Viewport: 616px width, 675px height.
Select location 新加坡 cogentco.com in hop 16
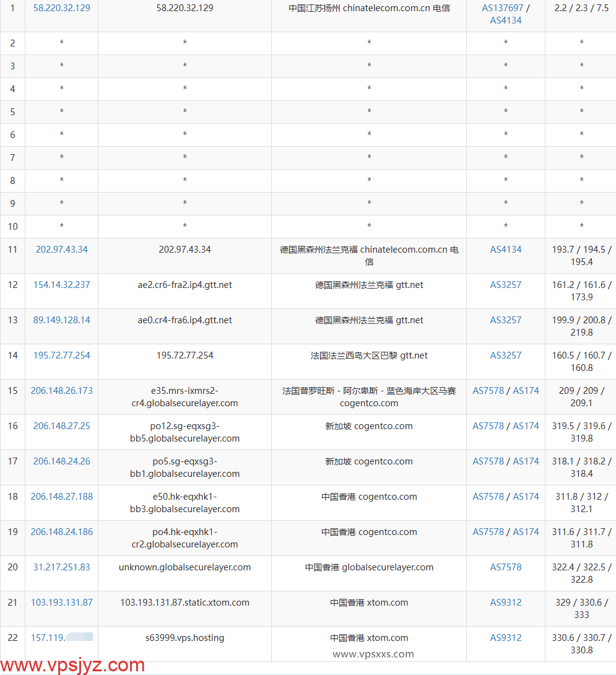pos(369,426)
